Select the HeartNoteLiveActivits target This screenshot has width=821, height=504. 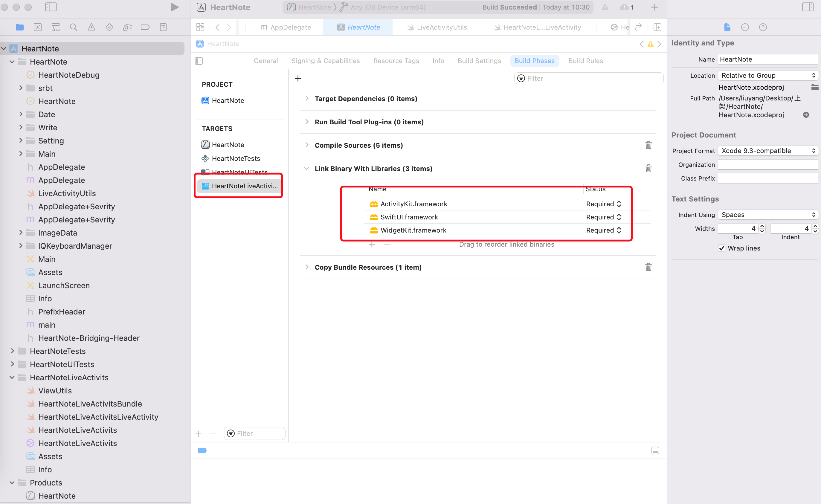click(x=239, y=186)
